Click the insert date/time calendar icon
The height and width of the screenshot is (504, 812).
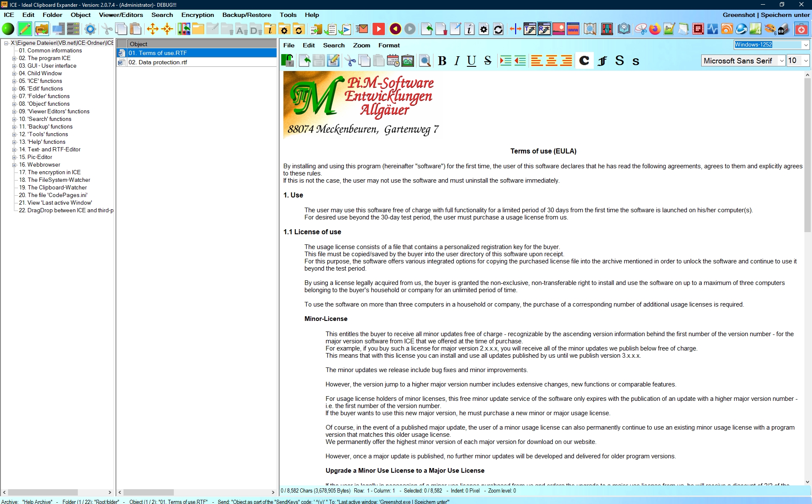(x=393, y=61)
